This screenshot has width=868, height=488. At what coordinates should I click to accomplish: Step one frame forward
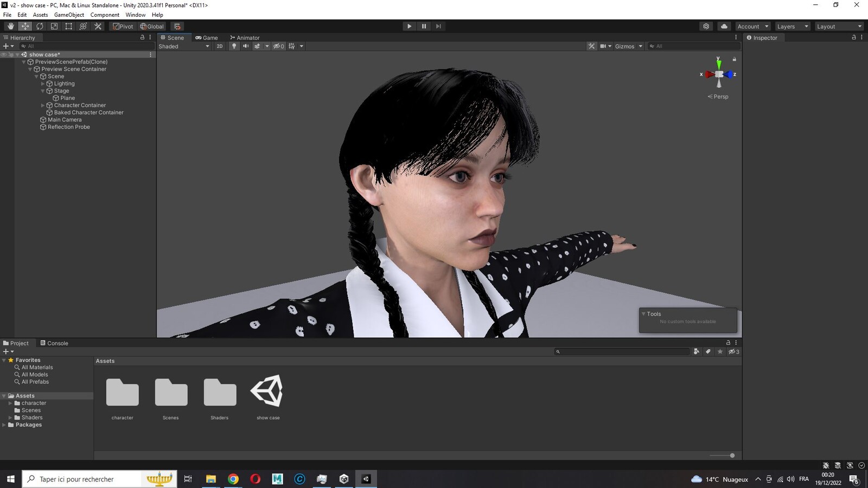tap(438, 26)
